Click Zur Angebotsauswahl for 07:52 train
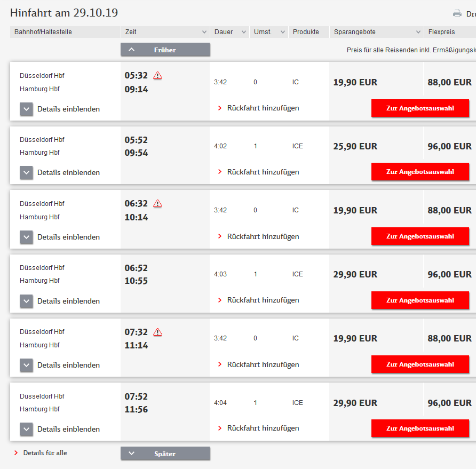The width and height of the screenshot is (476, 469). (x=420, y=428)
